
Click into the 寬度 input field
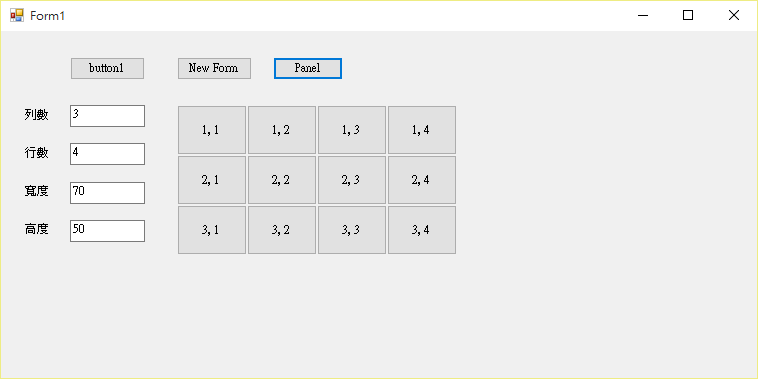107,193
